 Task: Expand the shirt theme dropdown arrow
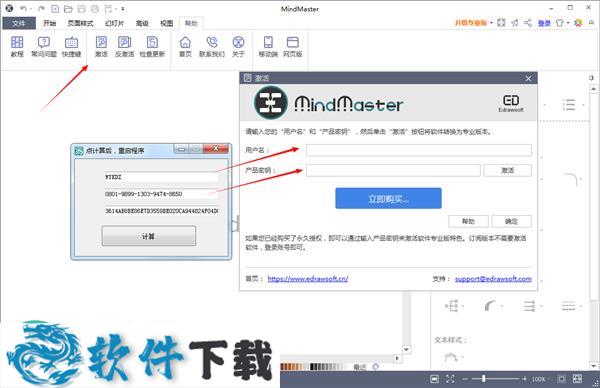point(568,23)
